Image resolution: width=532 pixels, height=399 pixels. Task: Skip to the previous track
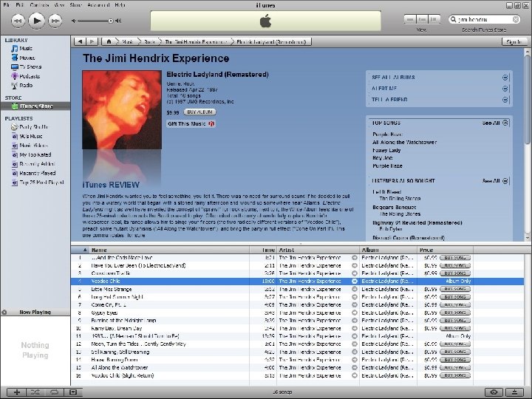click(x=18, y=21)
